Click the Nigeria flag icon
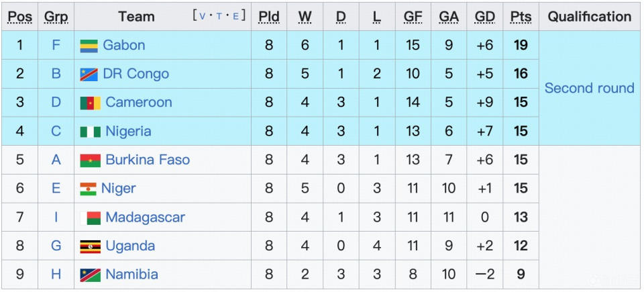 click(90, 132)
